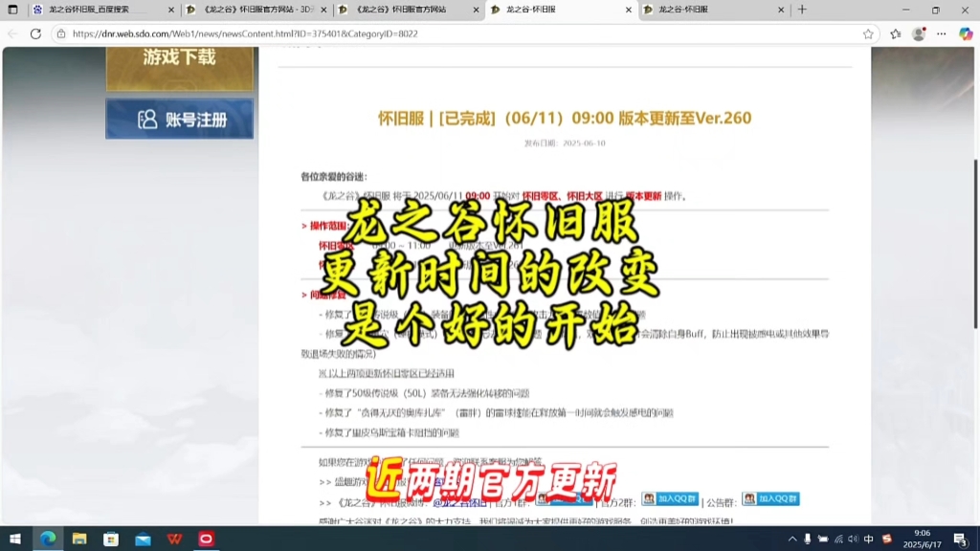The width and height of the screenshot is (980, 551).
Task: Open File Explorer in the taskbar
Action: (79, 539)
